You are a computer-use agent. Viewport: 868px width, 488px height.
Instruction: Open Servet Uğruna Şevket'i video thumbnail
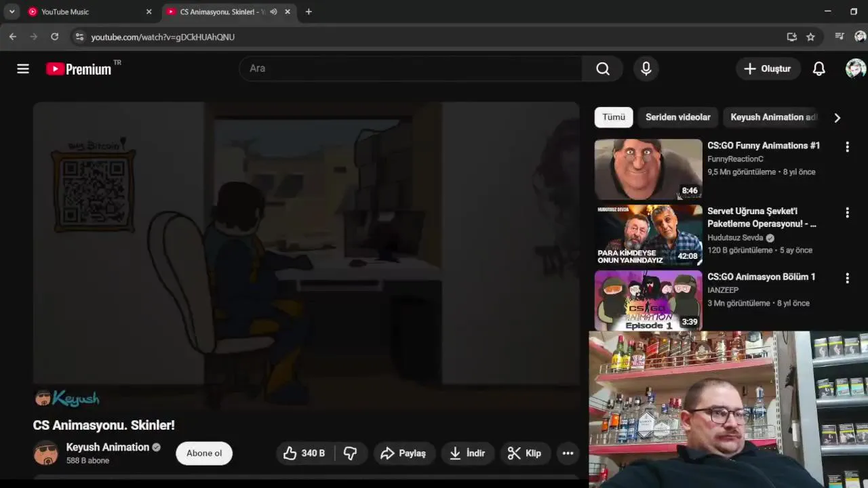[x=648, y=235]
